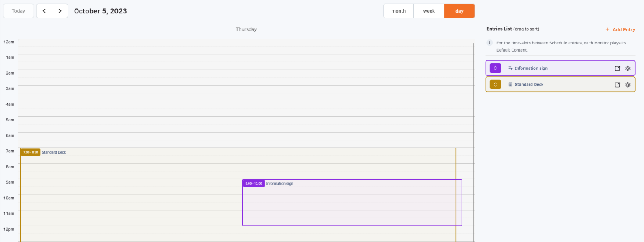Open settings gear for Standard Deck entry
The height and width of the screenshot is (242, 644).
[x=628, y=84]
